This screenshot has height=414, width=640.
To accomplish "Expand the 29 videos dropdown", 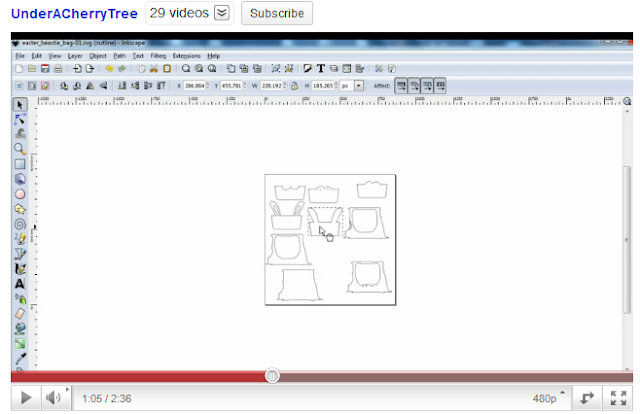I will pyautogui.click(x=222, y=13).
